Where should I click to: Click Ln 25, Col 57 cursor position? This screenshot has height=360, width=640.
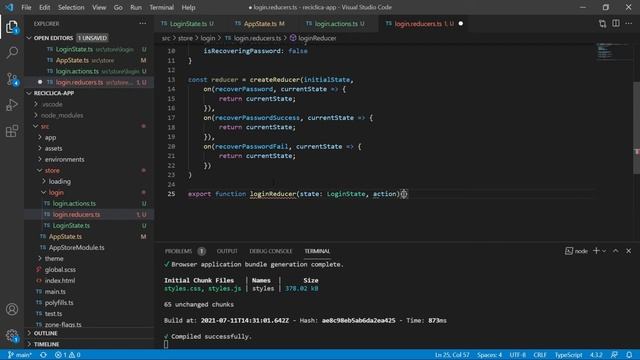point(452,355)
